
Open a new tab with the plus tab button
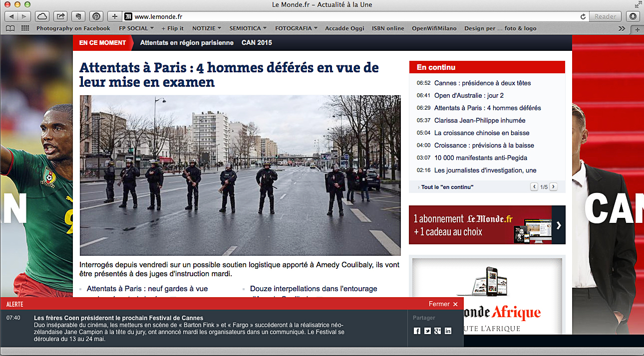[x=637, y=29]
